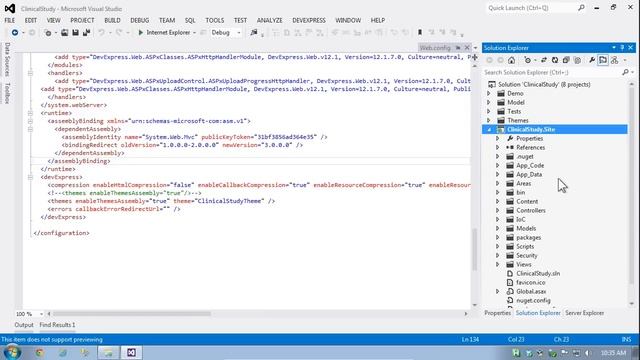The width and height of the screenshot is (640, 360).
Task: Open the Data Sources side tab
Action: coord(7,60)
